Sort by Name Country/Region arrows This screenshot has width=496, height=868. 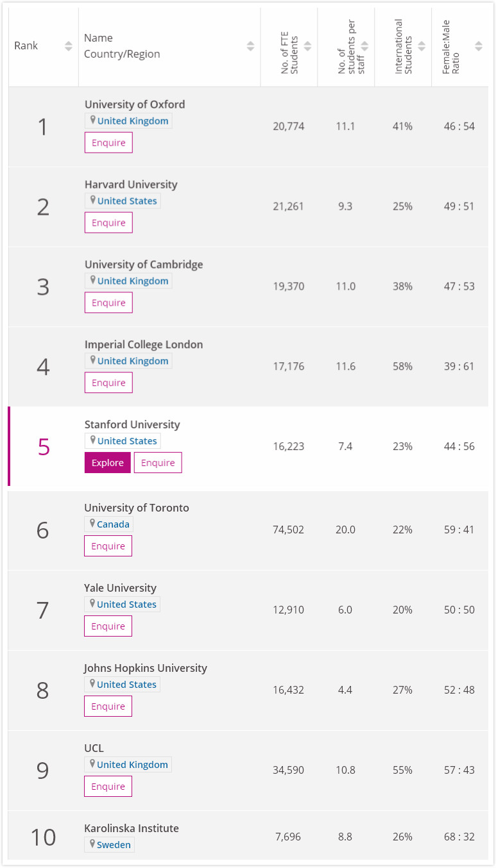point(251,46)
